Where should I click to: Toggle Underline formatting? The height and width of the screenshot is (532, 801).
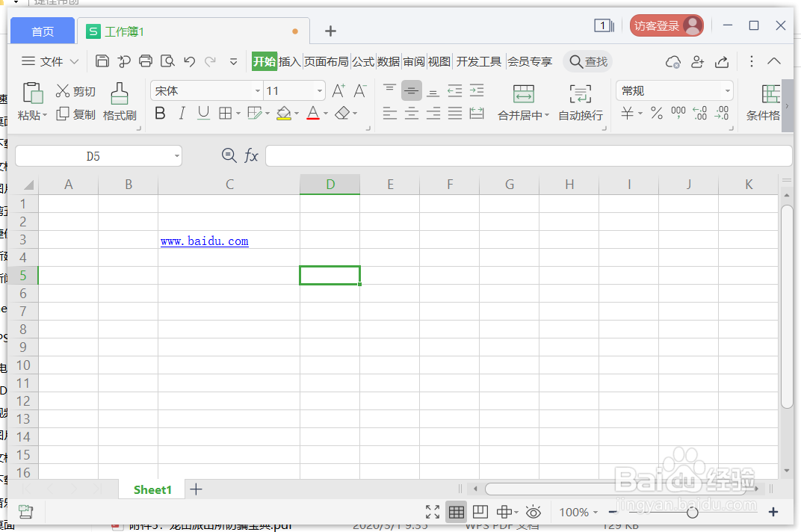coord(203,113)
